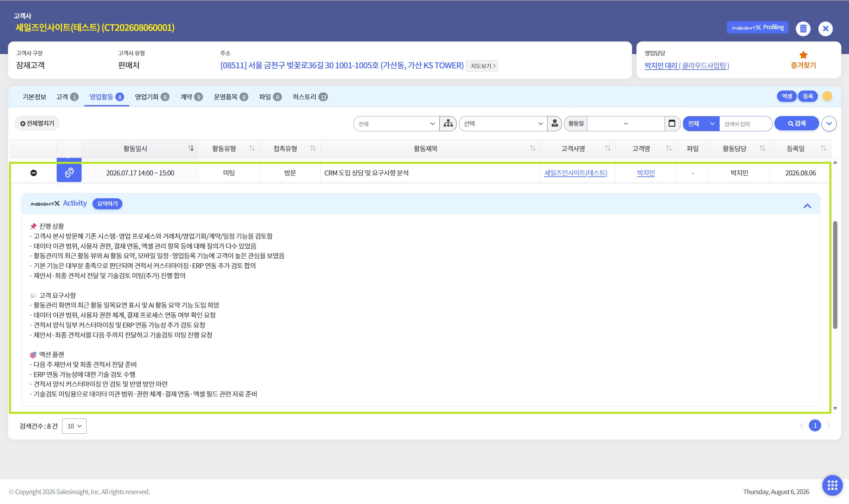Open sales rep 박지민 대리 link
This screenshot has width=849, height=504.
687,66
